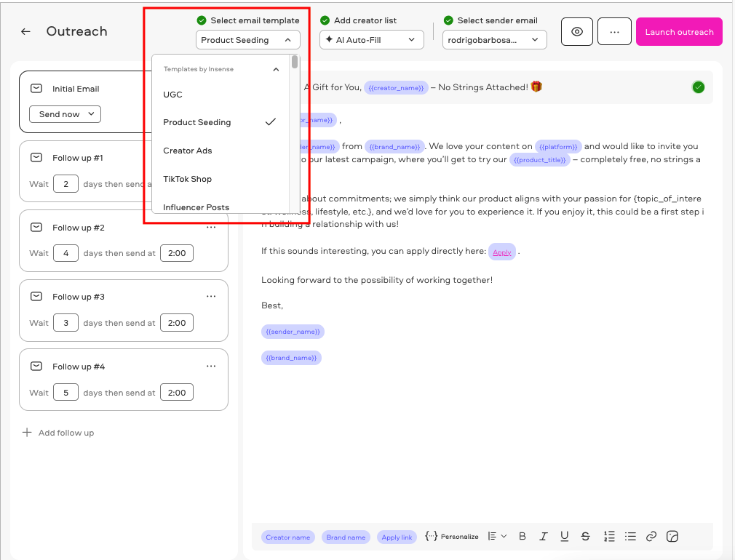Edit Follow up #3 send time field
This screenshot has width=735, height=560.
(177, 323)
